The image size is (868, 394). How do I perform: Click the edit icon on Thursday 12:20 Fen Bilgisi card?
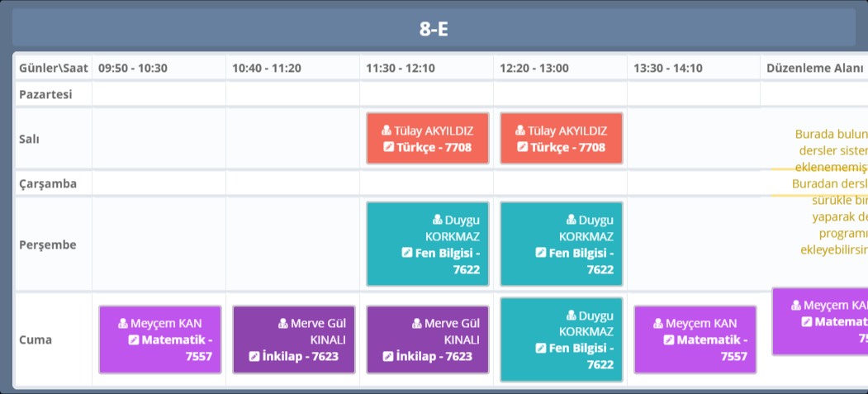coord(541,253)
